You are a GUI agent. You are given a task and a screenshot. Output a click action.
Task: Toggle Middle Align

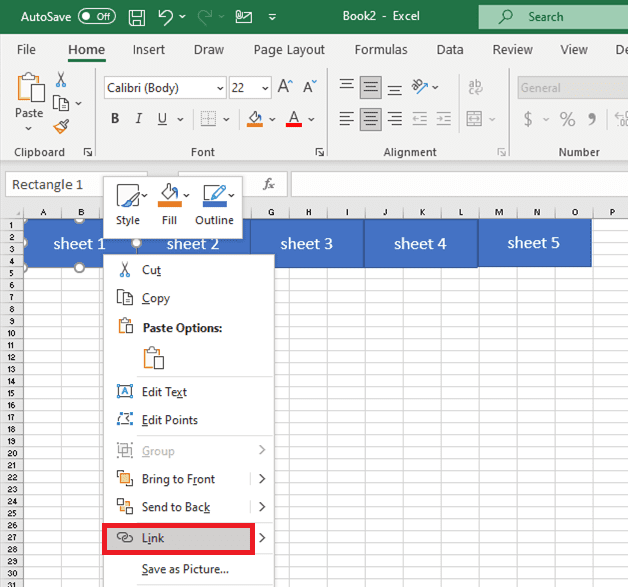coord(370,87)
